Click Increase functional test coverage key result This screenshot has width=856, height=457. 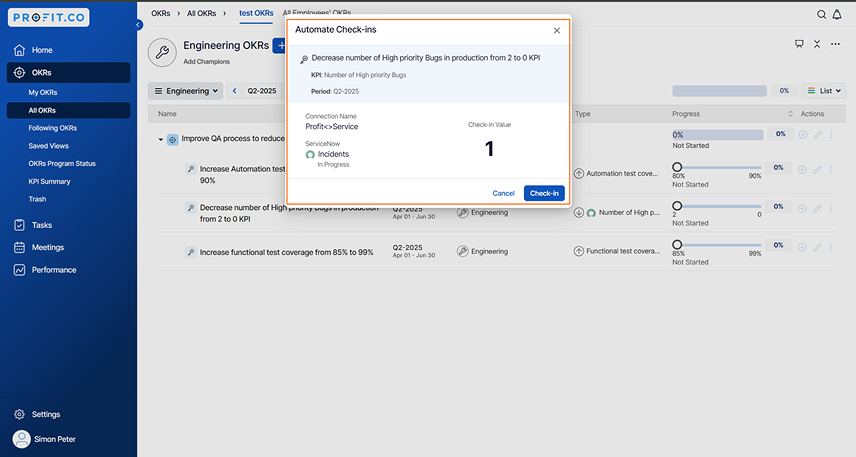coord(287,252)
